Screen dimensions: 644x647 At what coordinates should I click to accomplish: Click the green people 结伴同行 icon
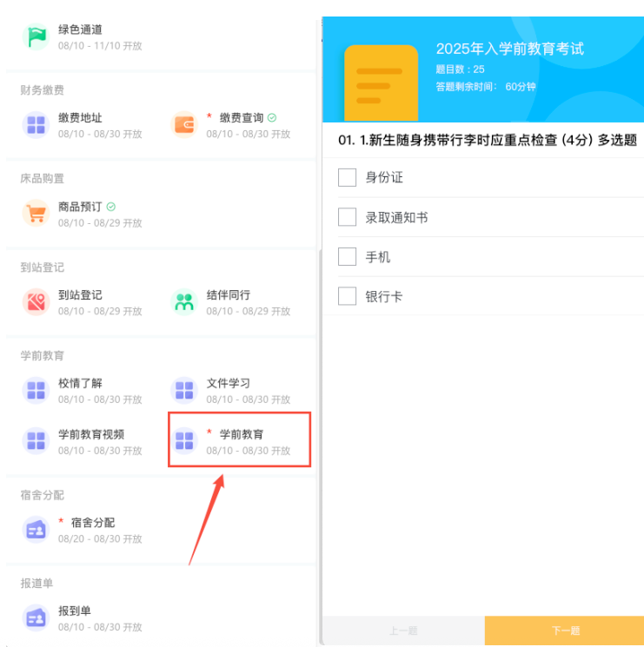[x=184, y=302]
